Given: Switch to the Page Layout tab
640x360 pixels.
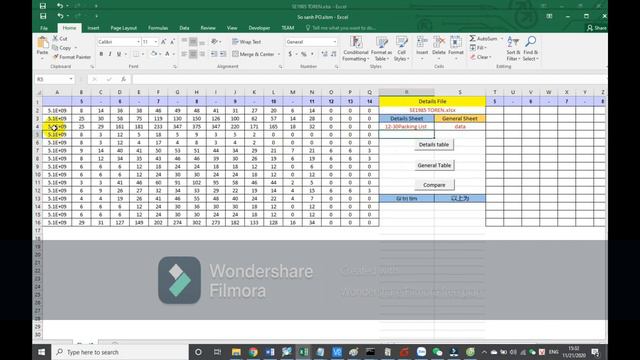Looking at the screenshot, I should (x=123, y=28).
